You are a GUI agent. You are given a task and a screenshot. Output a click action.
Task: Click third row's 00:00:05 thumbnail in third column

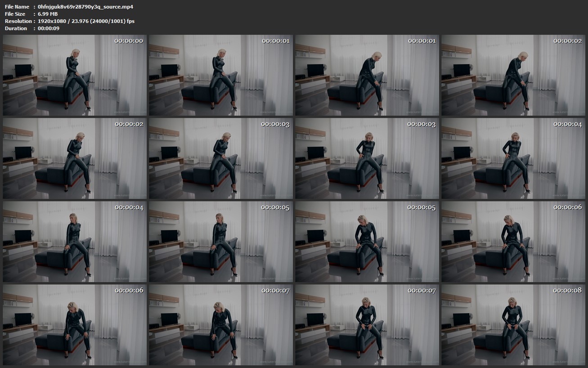click(x=367, y=242)
